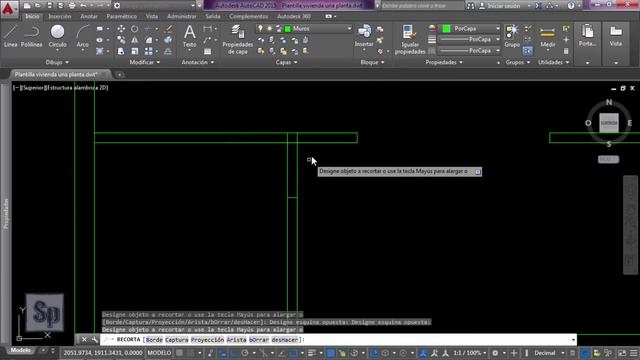Click the Scale tool in Modificar
This screenshot has width=640, height=360.
click(134, 51)
